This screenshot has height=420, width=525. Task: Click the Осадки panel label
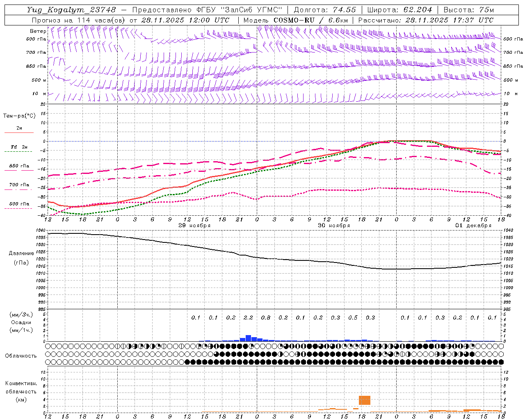[x=21, y=322]
